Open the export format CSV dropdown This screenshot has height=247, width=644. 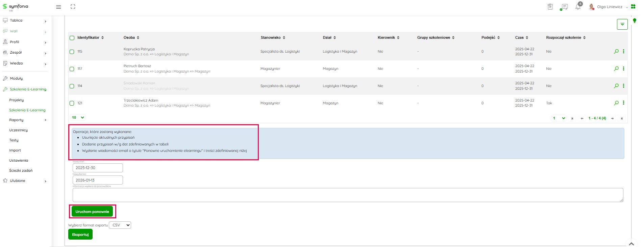pyautogui.click(x=120, y=225)
